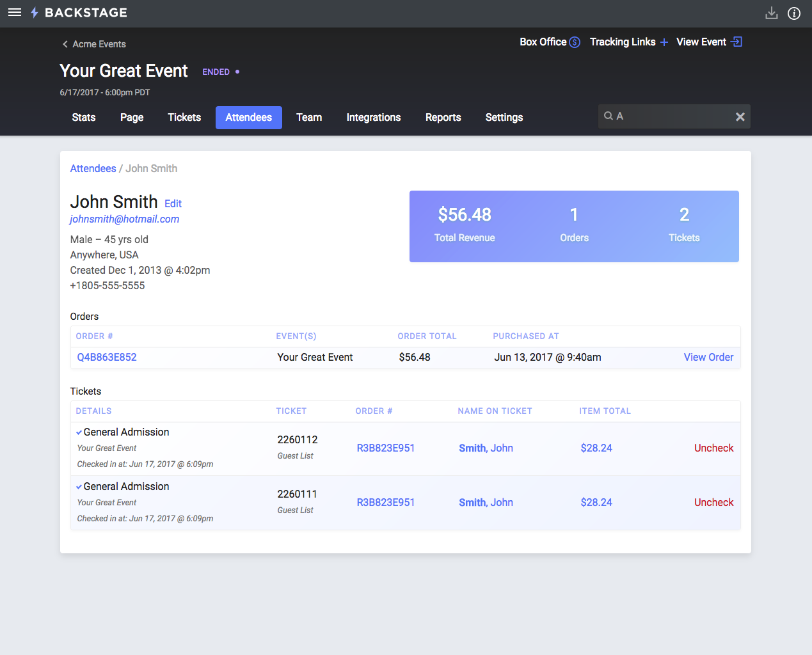Click the View Order link
The width and height of the screenshot is (812, 655).
click(x=708, y=358)
